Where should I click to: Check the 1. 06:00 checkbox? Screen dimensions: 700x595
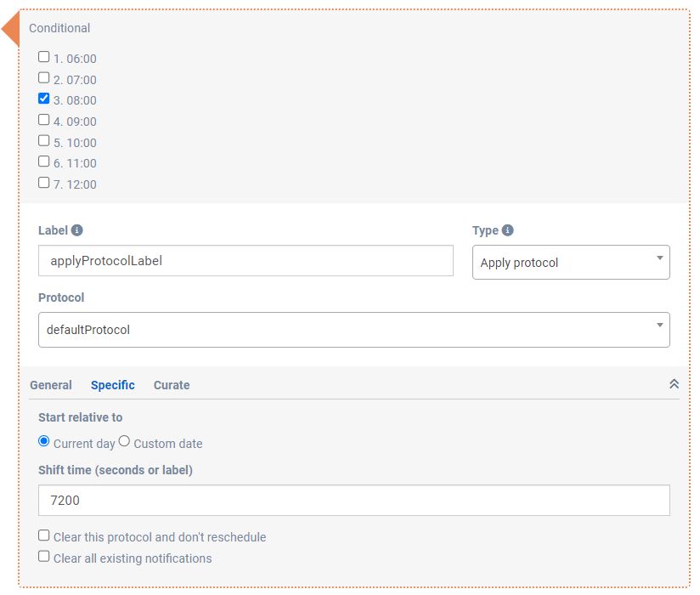(x=44, y=57)
